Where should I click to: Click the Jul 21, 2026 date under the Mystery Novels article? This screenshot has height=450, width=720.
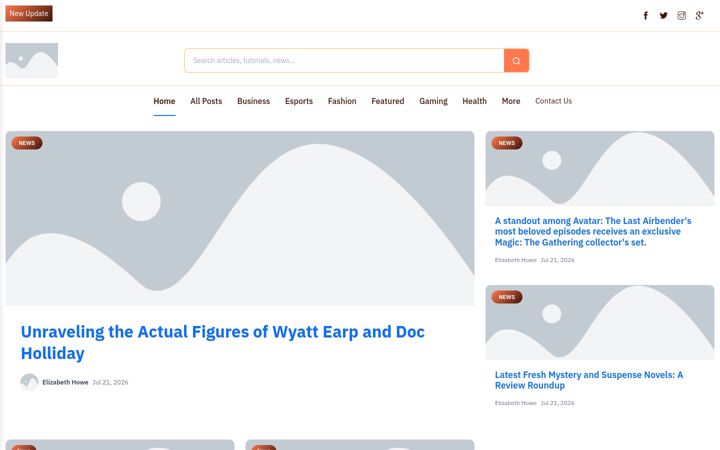[557, 403]
